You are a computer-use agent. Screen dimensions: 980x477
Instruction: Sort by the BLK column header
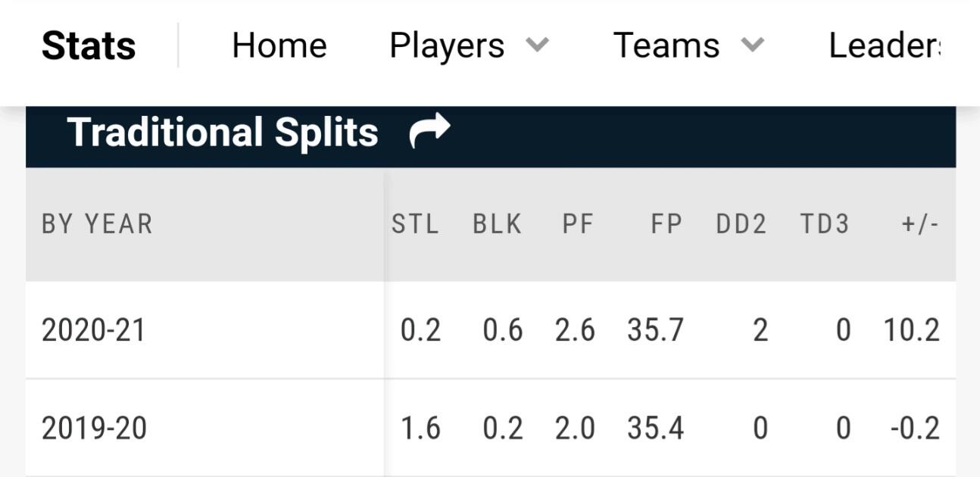tap(497, 224)
